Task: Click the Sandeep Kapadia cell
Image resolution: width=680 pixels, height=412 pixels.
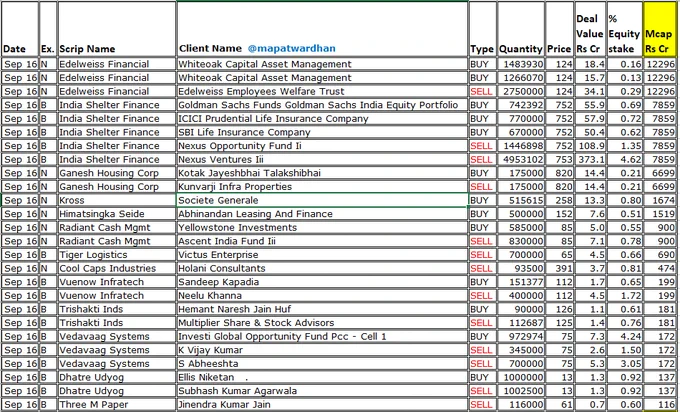Action: coord(322,282)
